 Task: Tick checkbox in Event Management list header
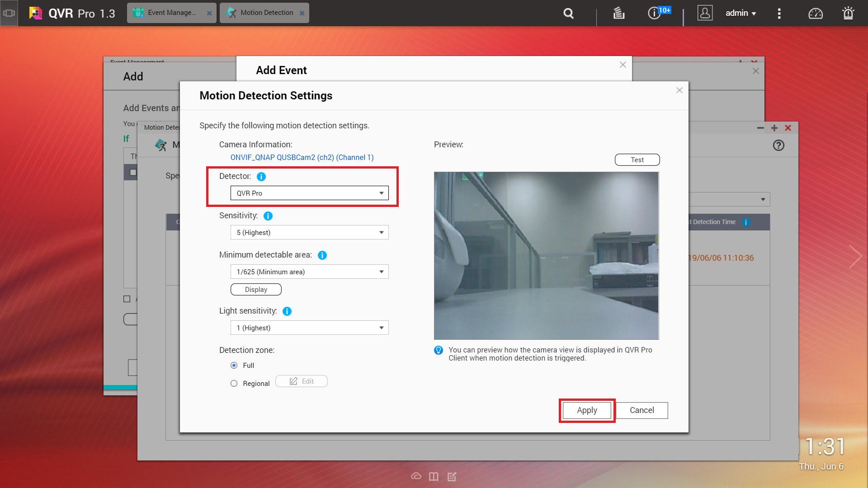[133, 172]
